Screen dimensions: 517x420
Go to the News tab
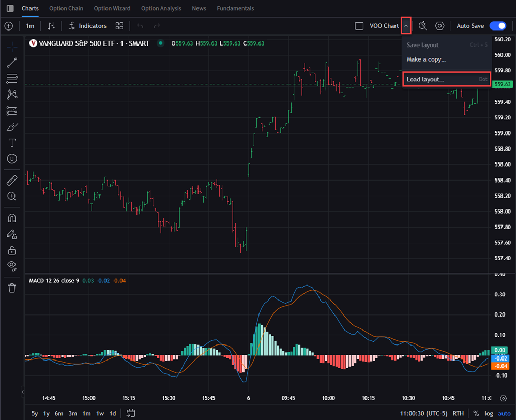click(199, 8)
